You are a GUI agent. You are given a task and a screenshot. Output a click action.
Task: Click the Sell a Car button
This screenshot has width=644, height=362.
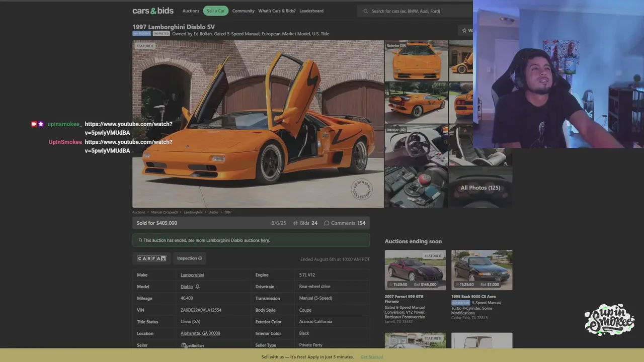(216, 11)
